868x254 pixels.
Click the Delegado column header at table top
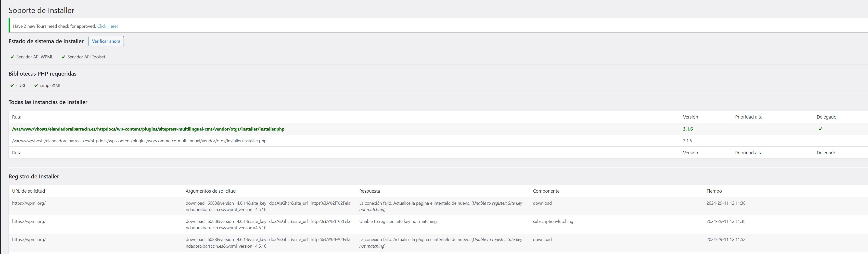click(x=826, y=117)
